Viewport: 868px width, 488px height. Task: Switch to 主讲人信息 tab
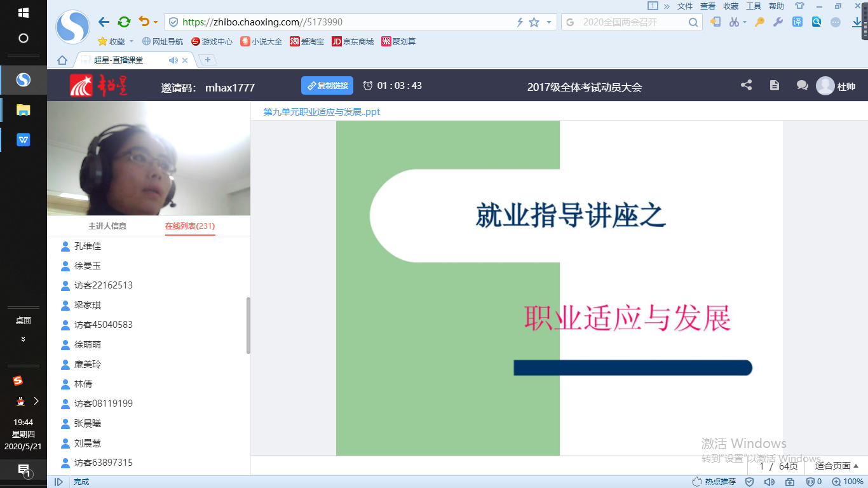pos(107,226)
